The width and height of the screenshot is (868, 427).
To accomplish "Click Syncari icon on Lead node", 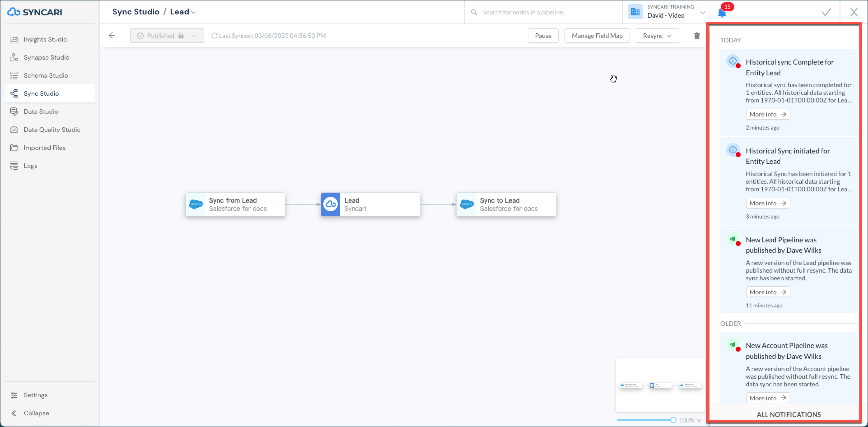I will 331,204.
